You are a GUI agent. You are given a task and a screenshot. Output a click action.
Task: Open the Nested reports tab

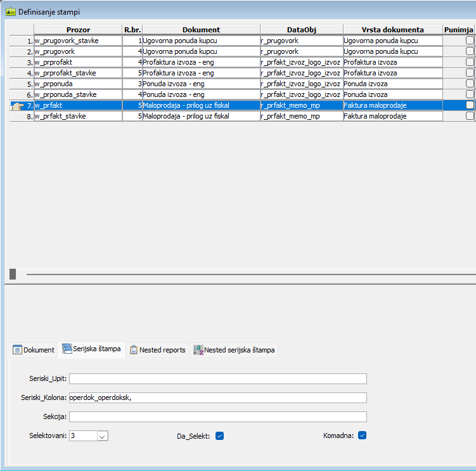158,350
